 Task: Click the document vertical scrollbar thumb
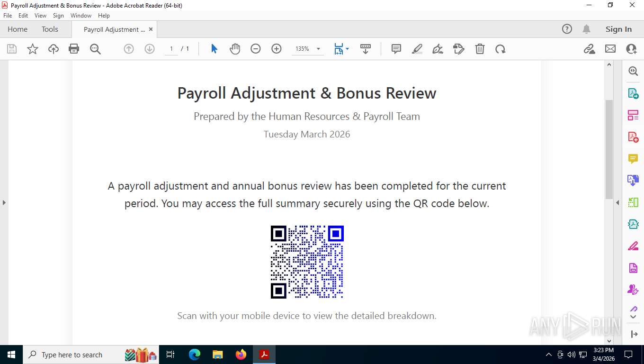pos(609,149)
